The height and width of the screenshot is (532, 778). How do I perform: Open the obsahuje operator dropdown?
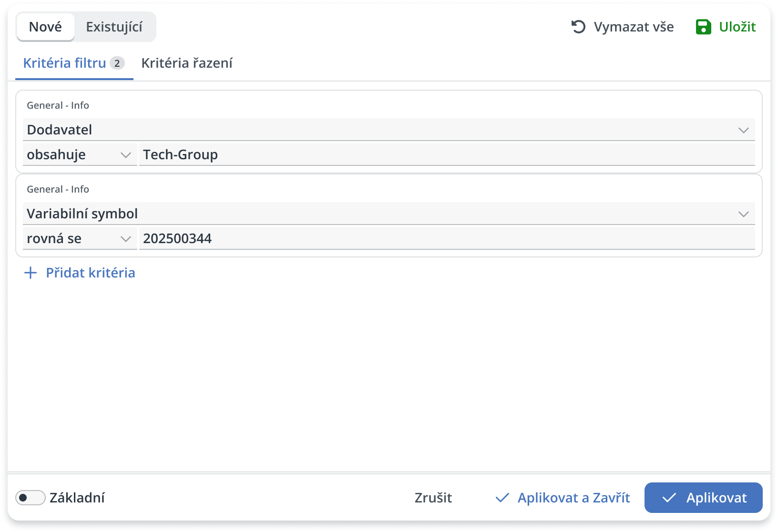[x=80, y=154]
